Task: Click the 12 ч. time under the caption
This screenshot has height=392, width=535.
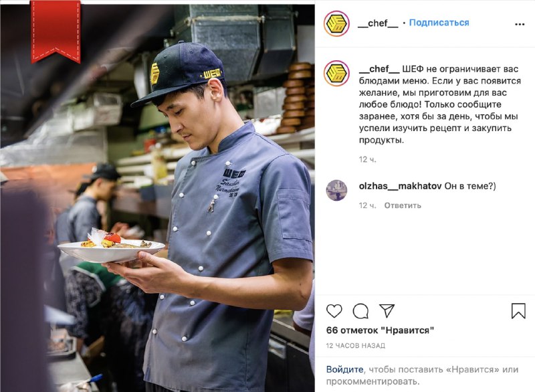Action: click(x=367, y=159)
